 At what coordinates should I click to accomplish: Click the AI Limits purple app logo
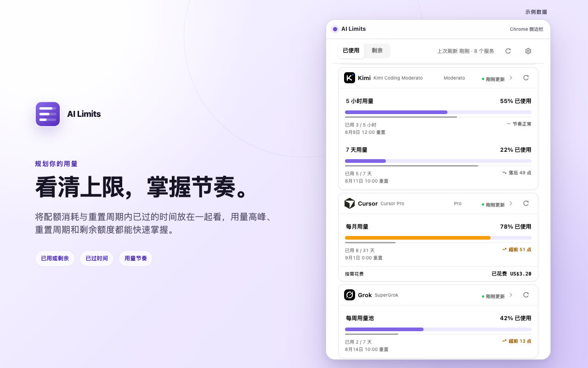(x=48, y=114)
